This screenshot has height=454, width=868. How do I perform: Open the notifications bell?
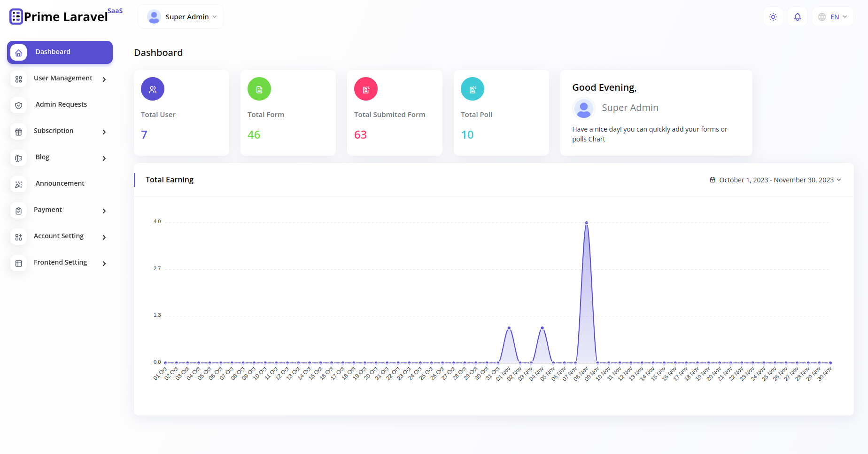pyautogui.click(x=798, y=17)
